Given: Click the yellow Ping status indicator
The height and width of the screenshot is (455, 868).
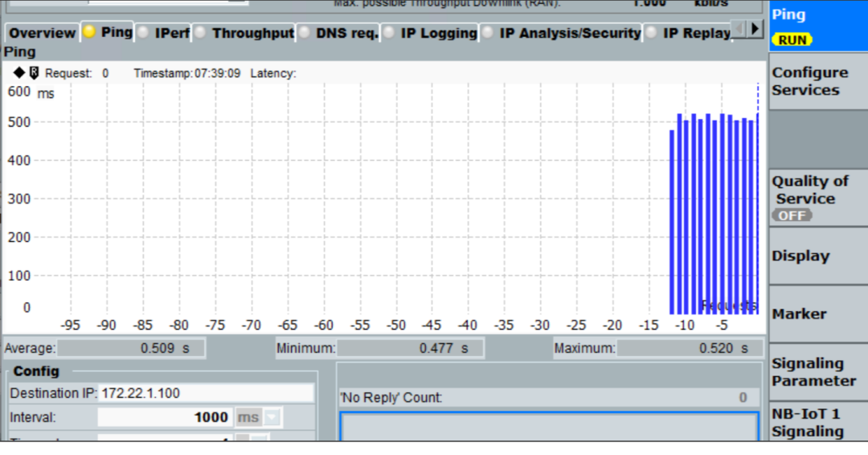Looking at the screenshot, I should coord(90,32).
